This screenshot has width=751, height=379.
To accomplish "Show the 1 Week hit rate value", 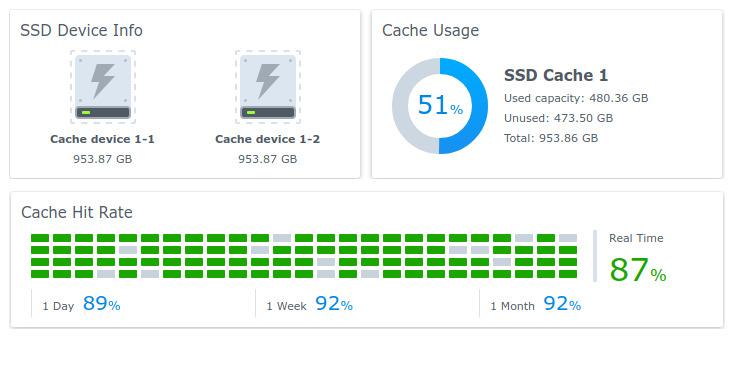I will click(334, 304).
